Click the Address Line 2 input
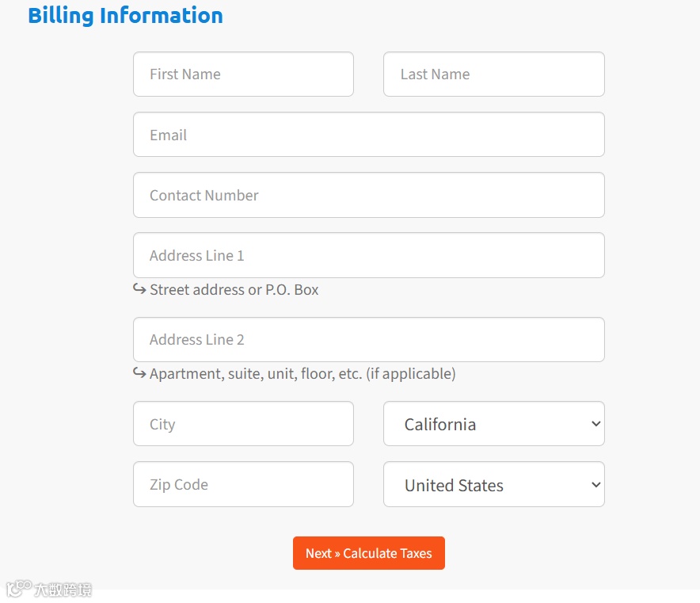 point(368,340)
